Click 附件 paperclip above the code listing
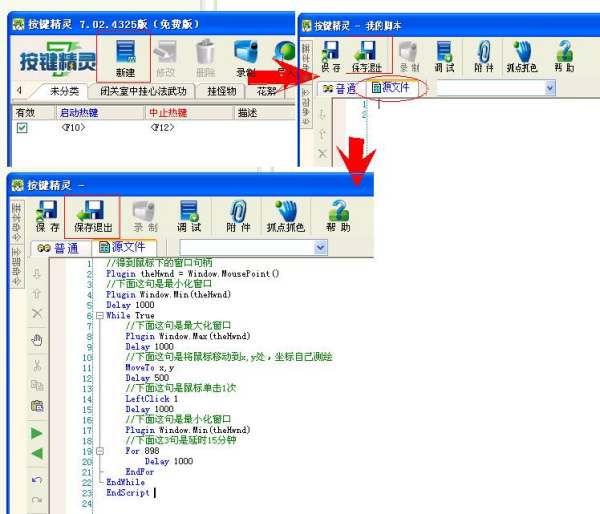Viewport: 600px width, 514px height. tap(238, 216)
